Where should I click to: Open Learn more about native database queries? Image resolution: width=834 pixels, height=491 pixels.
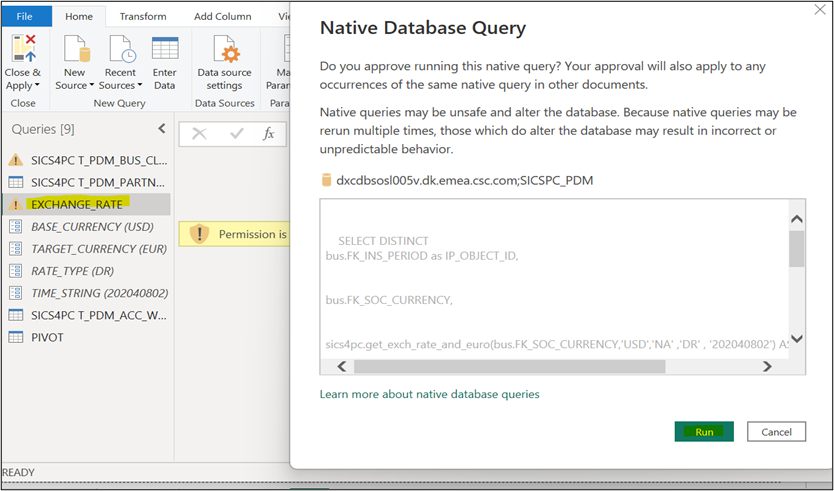tap(429, 394)
